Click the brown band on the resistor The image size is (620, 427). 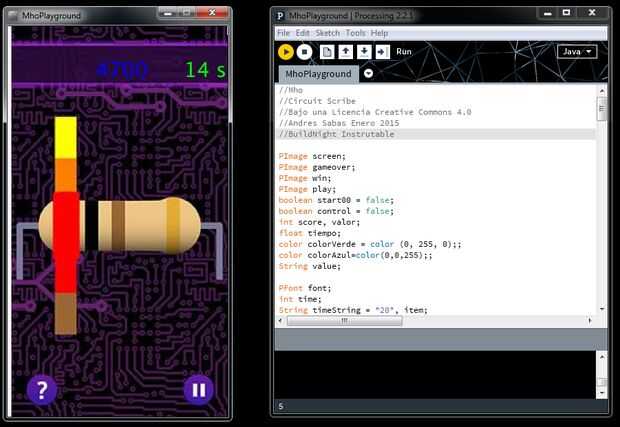coord(118,226)
